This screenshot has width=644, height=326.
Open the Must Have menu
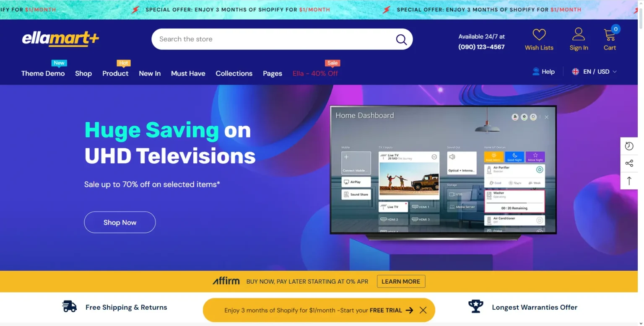coord(188,73)
